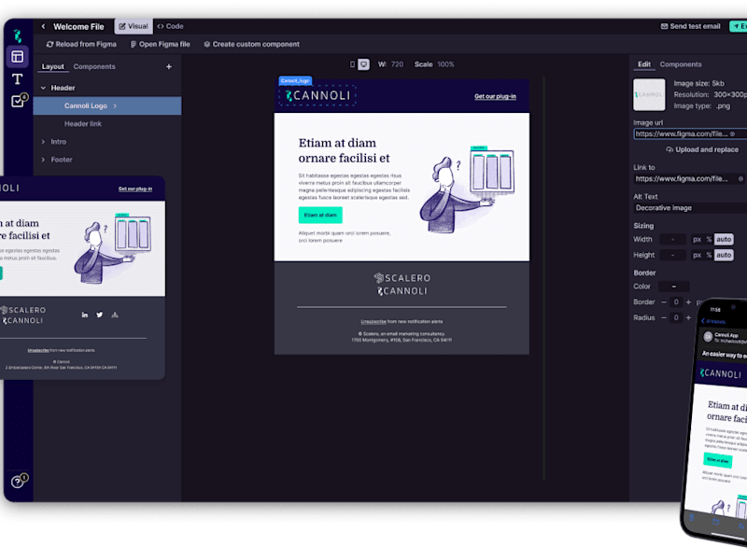Click the icon at the end of Link to field
Screen dimensions: 747x560
pos(740,178)
